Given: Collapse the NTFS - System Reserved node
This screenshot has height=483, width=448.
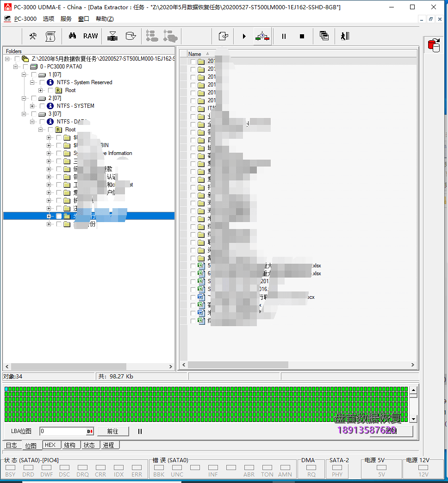Looking at the screenshot, I should [x=32, y=82].
